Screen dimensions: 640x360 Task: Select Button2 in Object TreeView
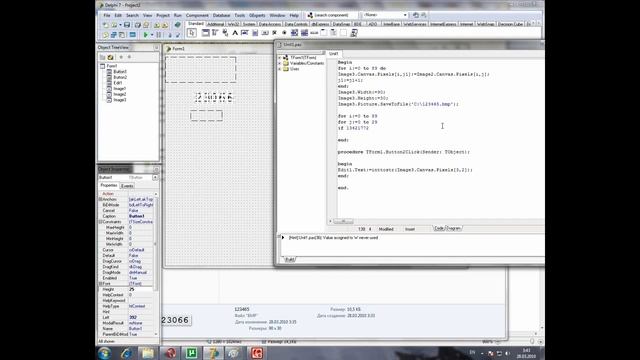click(x=120, y=77)
